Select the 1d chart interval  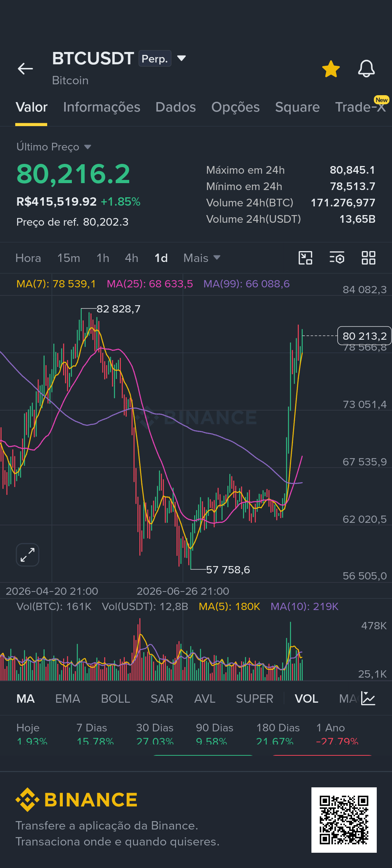pos(161,258)
